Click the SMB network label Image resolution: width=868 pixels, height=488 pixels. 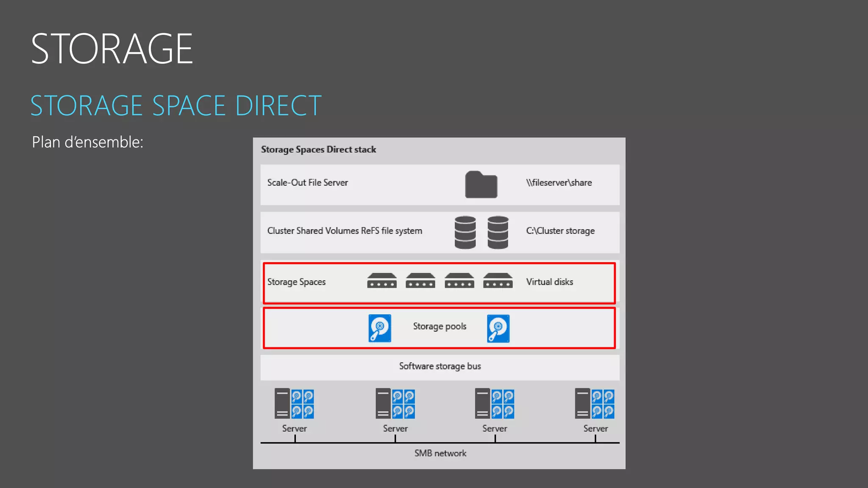pyautogui.click(x=440, y=453)
